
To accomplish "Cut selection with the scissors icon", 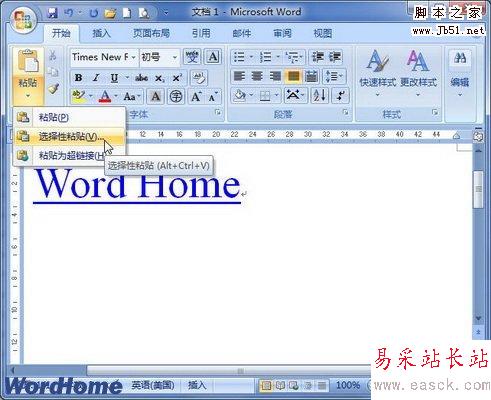I will coord(53,55).
